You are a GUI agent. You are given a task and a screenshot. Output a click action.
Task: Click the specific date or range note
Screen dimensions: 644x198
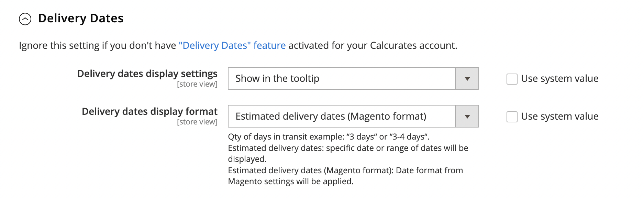(x=348, y=153)
